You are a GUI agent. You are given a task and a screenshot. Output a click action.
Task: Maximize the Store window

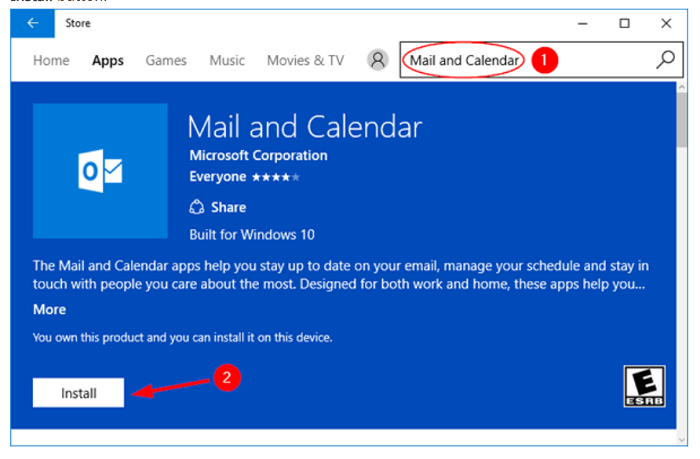click(625, 23)
